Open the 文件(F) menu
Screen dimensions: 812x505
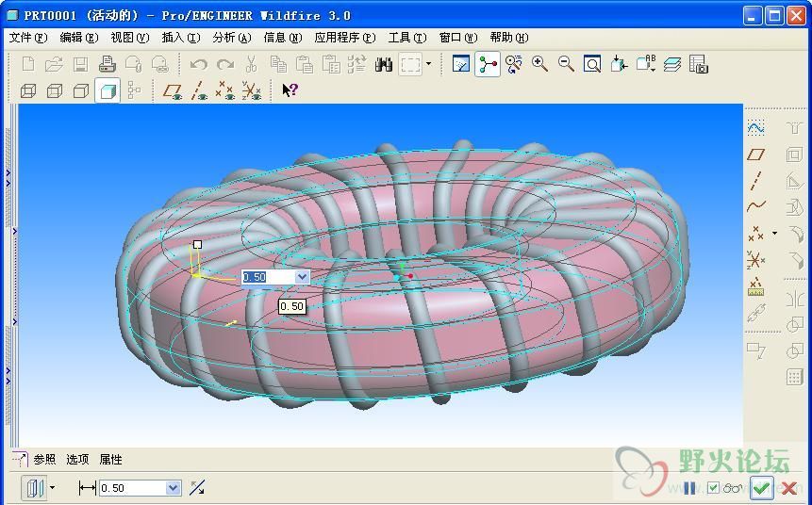point(28,38)
